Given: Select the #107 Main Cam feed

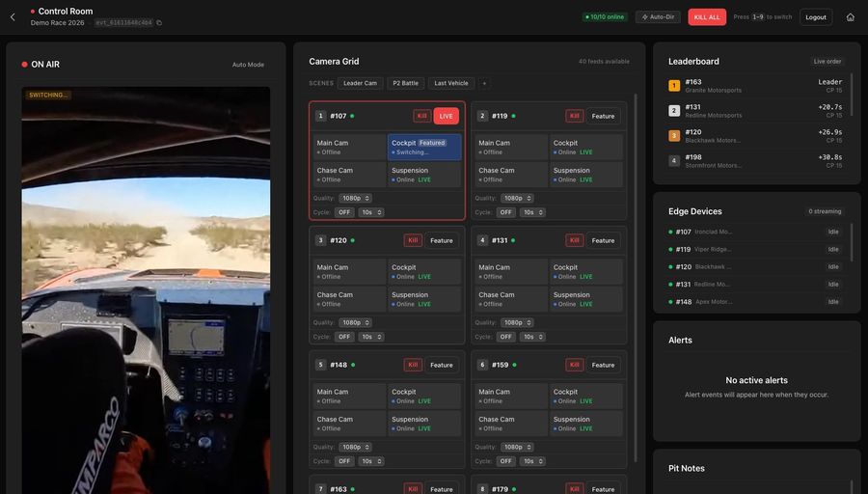Looking at the screenshot, I should 349,147.
